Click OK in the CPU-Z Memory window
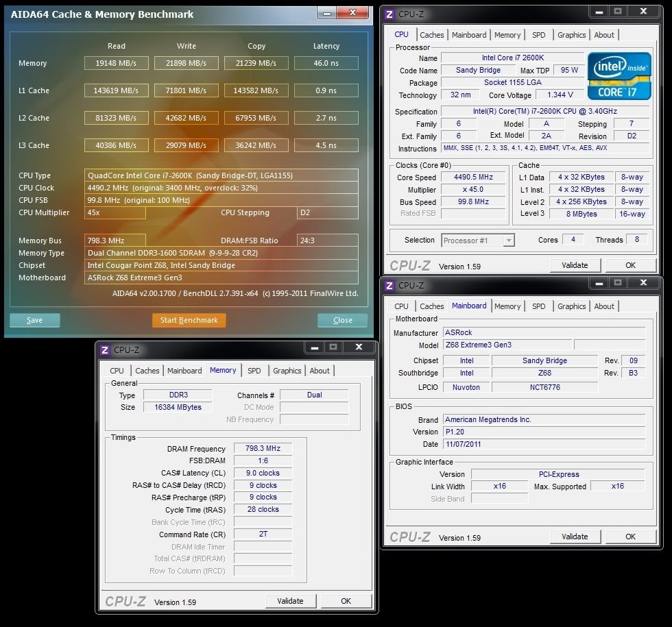 346,601
